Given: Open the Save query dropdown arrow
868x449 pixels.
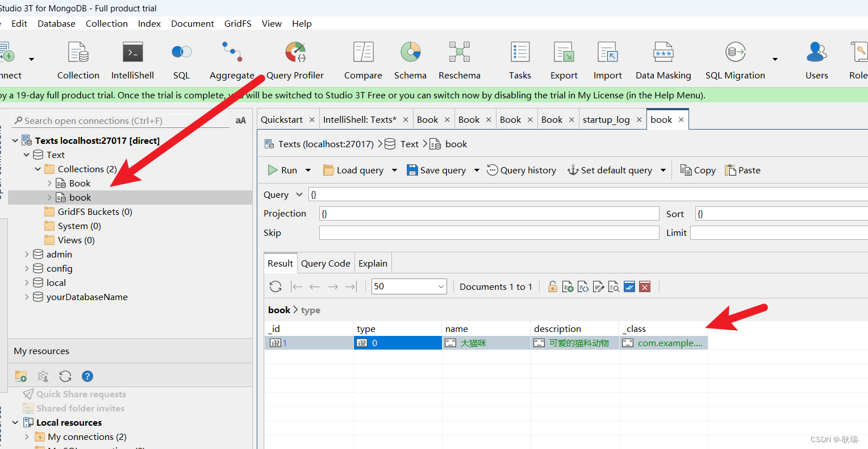Looking at the screenshot, I should click(x=477, y=170).
